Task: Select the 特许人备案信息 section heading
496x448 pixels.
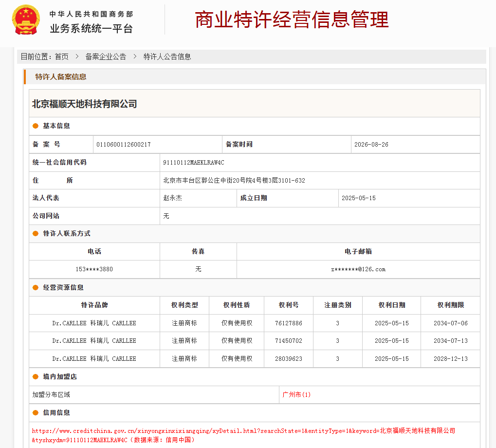Action: click(x=61, y=77)
